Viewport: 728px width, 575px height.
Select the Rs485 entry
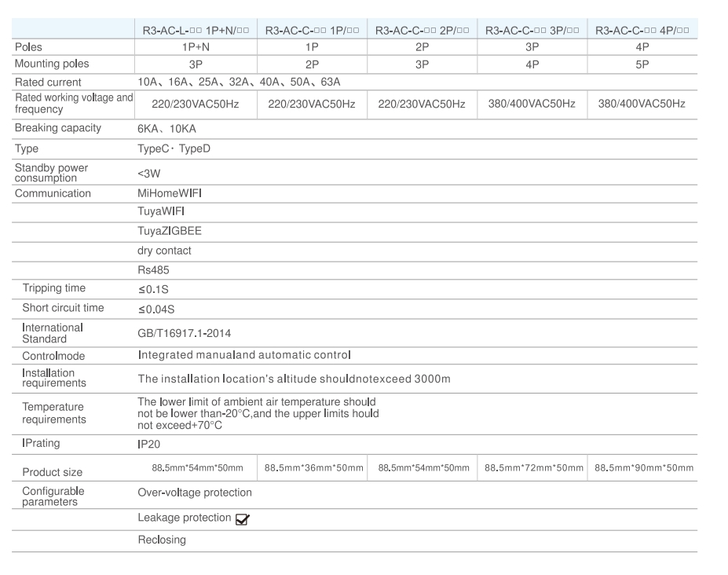[153, 270]
